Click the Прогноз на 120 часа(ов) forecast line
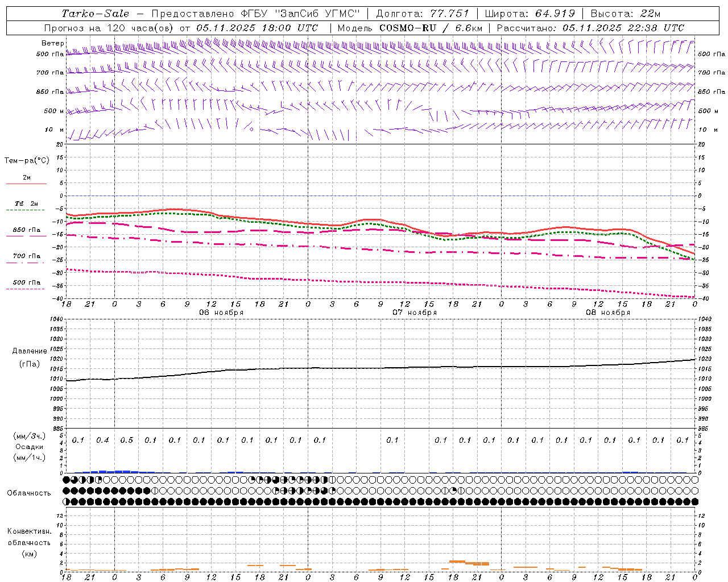The width and height of the screenshot is (728, 582). (x=181, y=28)
